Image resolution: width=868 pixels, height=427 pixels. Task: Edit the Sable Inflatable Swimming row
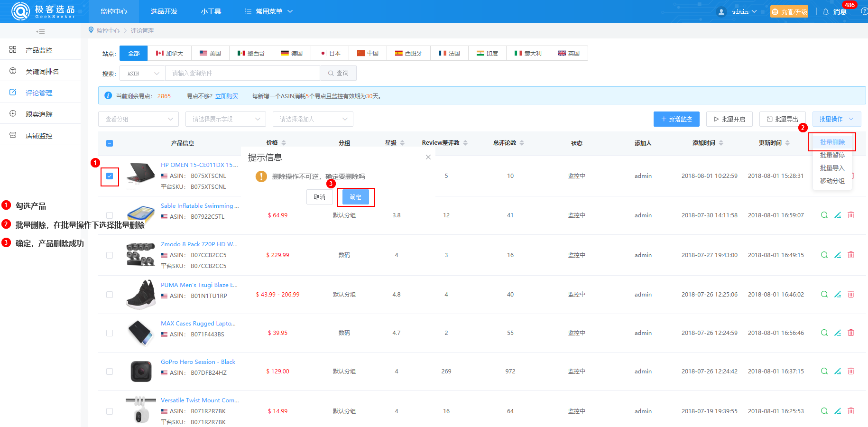pos(838,215)
